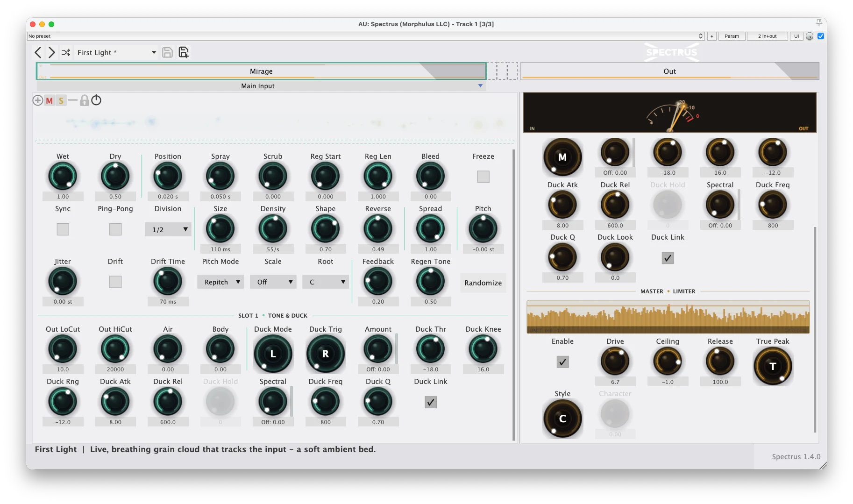This screenshot has width=853, height=504.
Task: Click the Param button
Action: pos(732,36)
